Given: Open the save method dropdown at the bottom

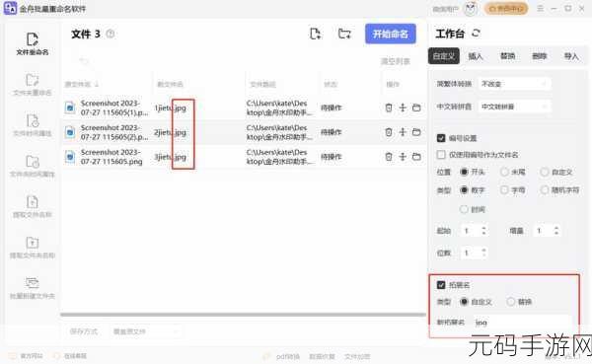Looking at the screenshot, I should [x=146, y=331].
